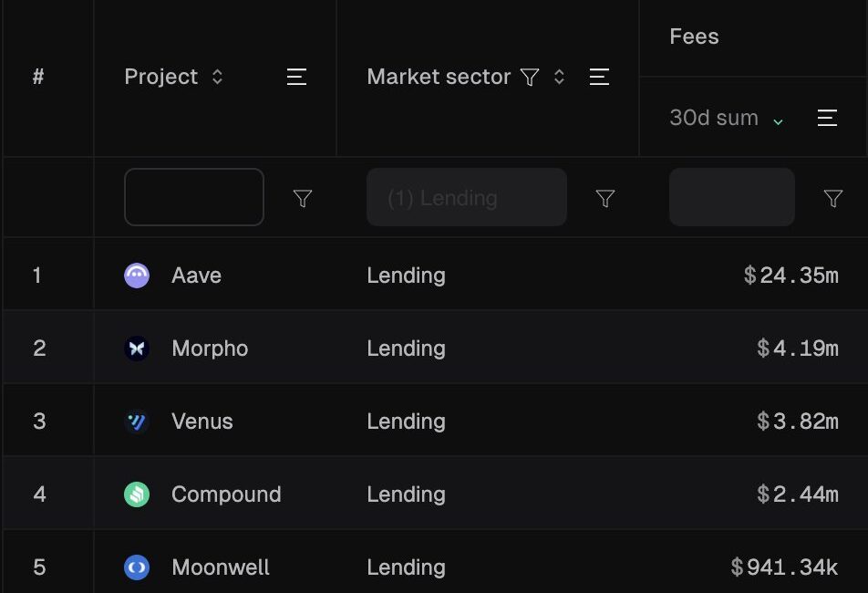Select the Aave fees value $24.35m
868x593 pixels.
coord(791,276)
